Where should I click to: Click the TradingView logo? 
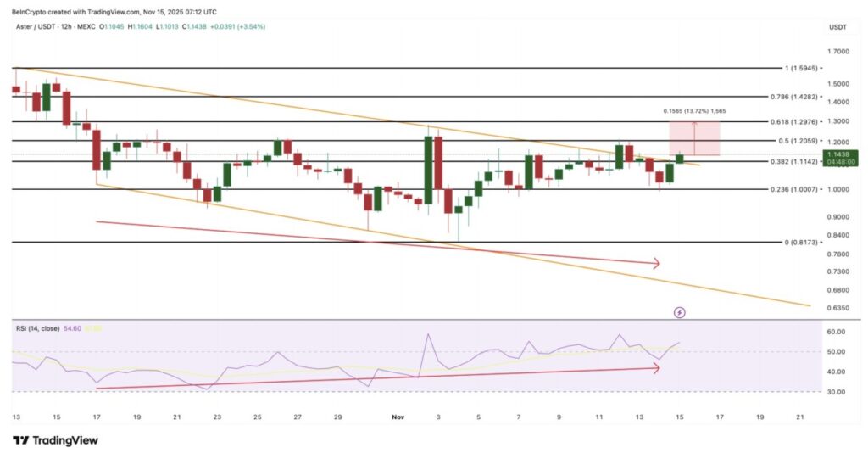pos(55,440)
